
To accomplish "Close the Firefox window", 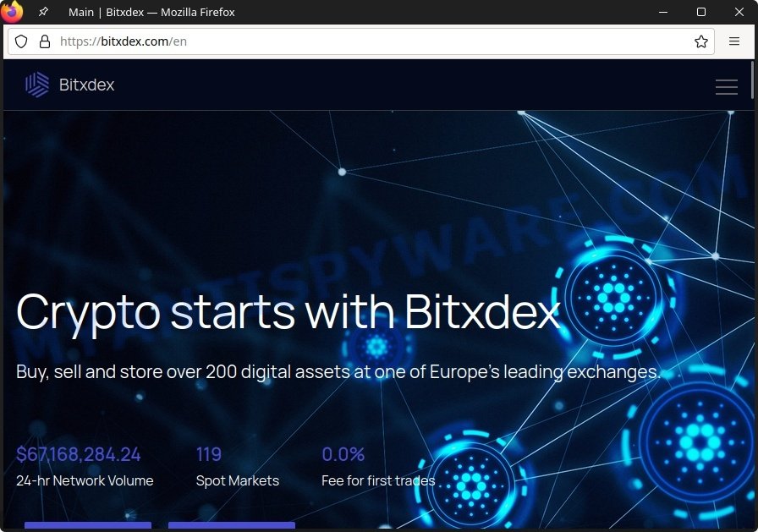I will point(739,12).
